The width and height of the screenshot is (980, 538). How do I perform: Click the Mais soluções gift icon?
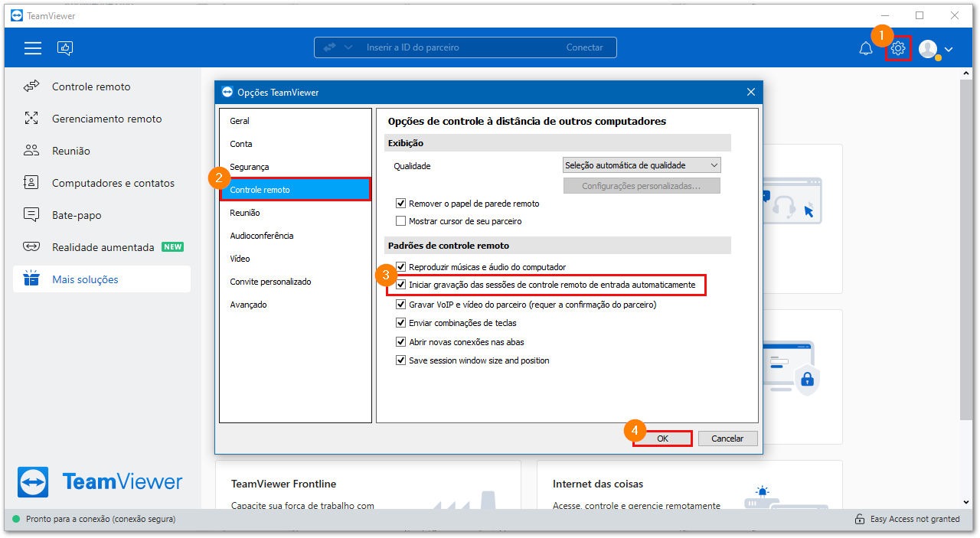tap(31, 279)
